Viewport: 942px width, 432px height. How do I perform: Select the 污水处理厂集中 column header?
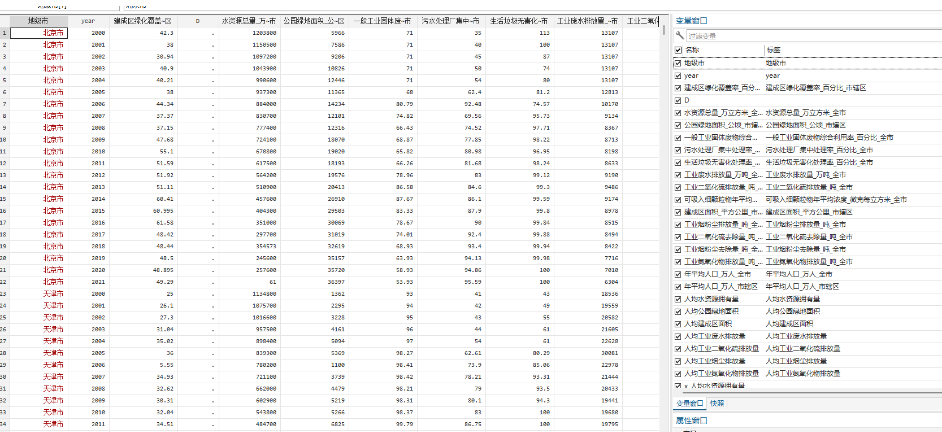tap(451, 20)
